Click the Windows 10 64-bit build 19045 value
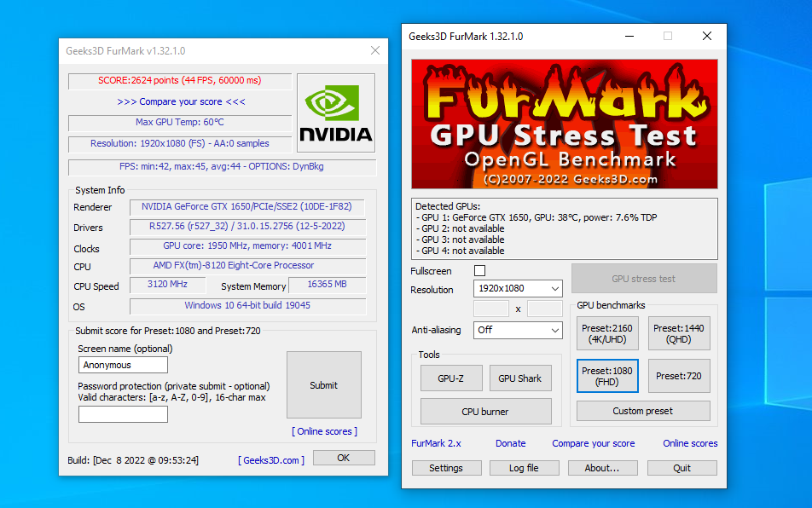812x508 pixels. point(247,306)
